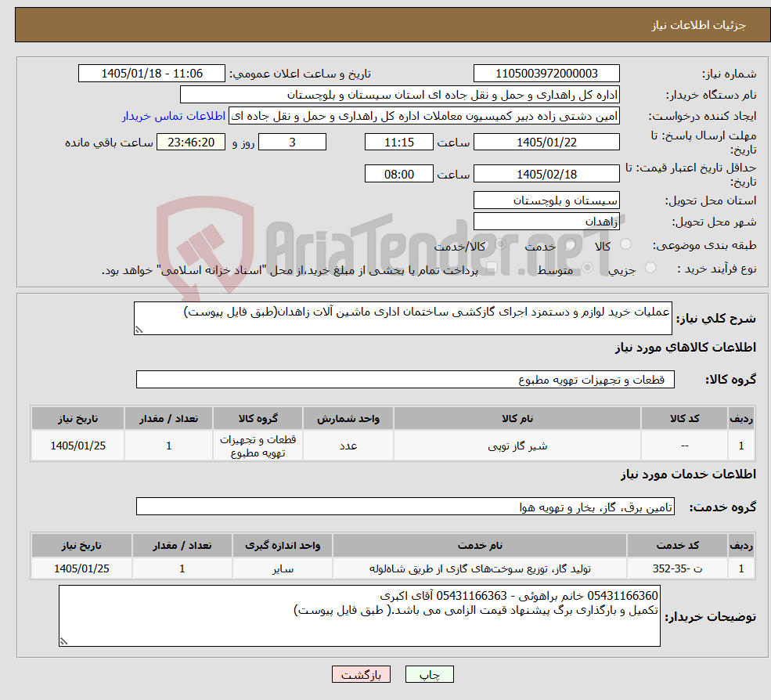Click the goods need date 1405/01/25
The width and height of the screenshot is (771, 700).
pos(77,446)
